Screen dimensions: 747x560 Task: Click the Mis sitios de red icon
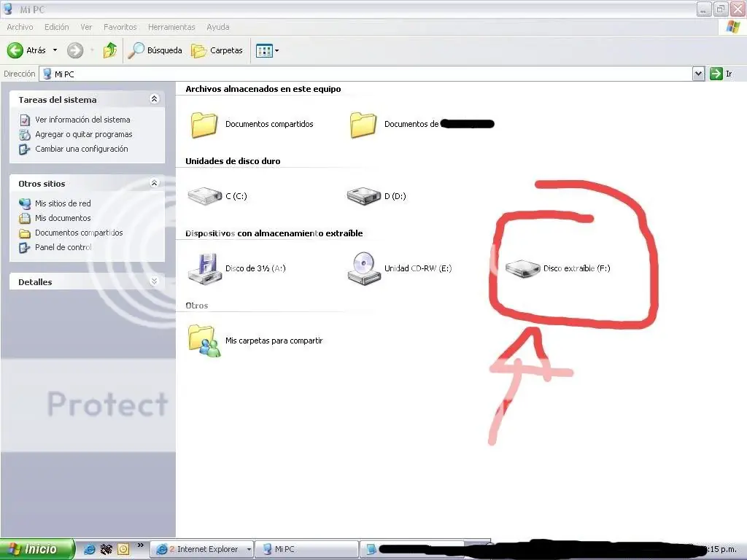[x=24, y=204]
